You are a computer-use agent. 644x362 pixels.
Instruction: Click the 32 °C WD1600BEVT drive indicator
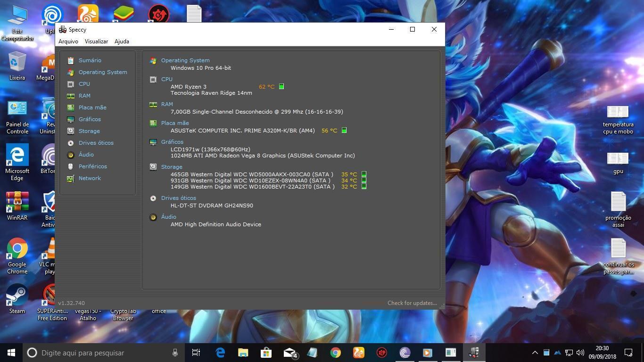[x=364, y=187]
